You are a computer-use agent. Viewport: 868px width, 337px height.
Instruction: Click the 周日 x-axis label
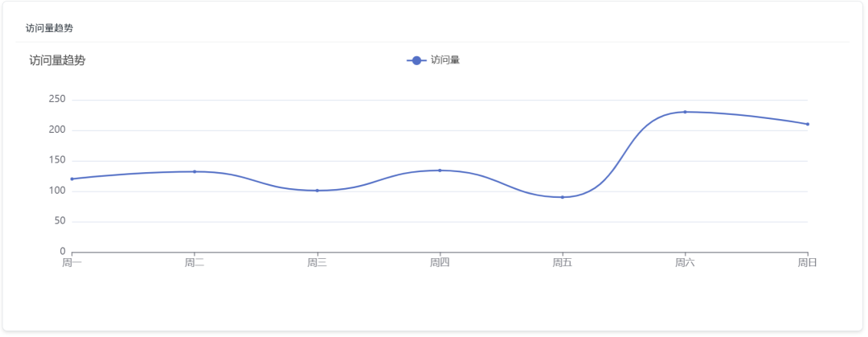pos(807,262)
